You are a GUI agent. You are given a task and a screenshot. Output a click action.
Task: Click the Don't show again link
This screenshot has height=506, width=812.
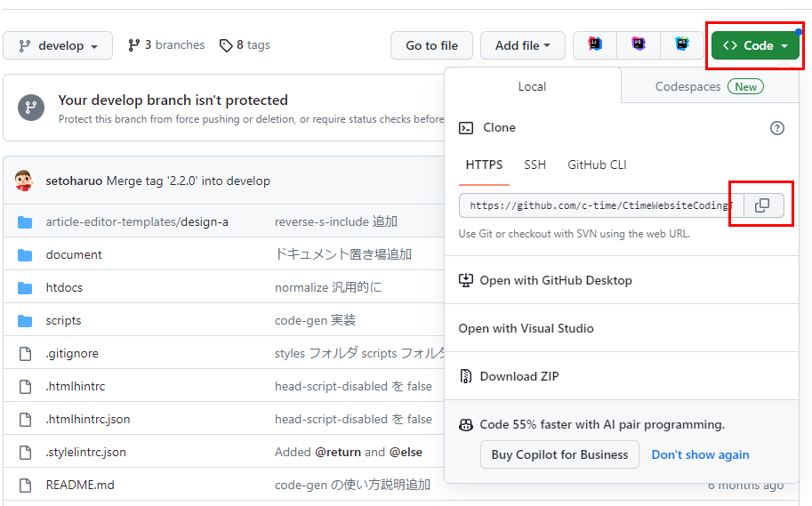[x=700, y=454]
